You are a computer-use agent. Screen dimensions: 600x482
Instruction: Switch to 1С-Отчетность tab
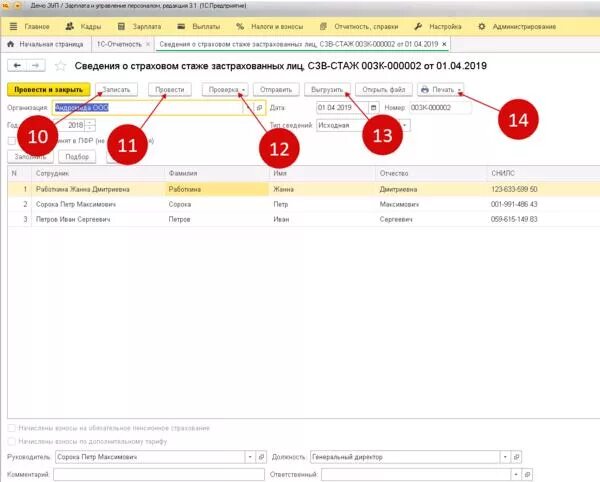pos(119,44)
